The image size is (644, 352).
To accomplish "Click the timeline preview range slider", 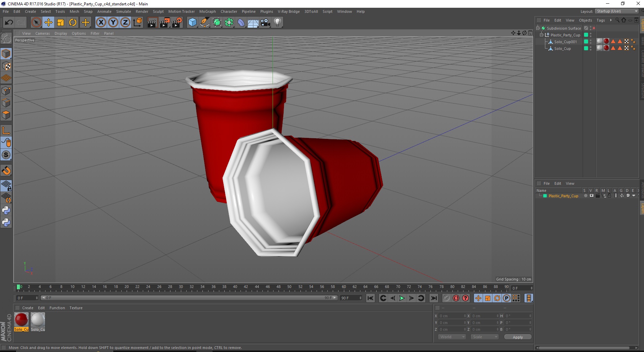I will (189, 298).
